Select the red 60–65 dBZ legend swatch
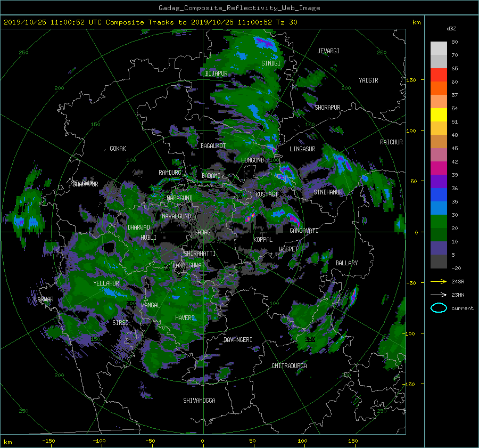The width and height of the screenshot is (479, 448). [439, 75]
